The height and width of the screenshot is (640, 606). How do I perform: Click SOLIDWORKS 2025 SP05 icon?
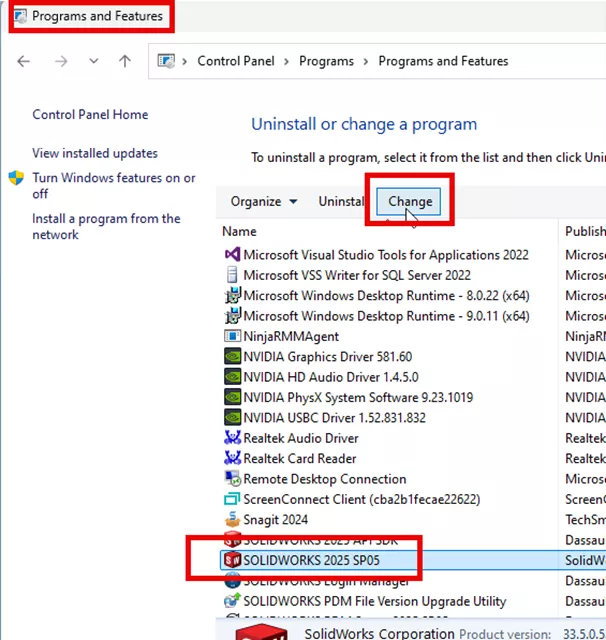[233, 560]
